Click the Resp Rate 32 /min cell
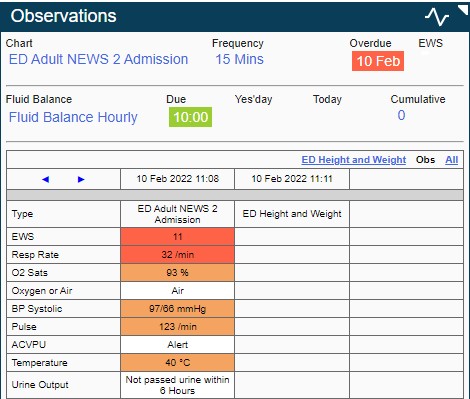This screenshot has width=470, height=399. click(178, 255)
